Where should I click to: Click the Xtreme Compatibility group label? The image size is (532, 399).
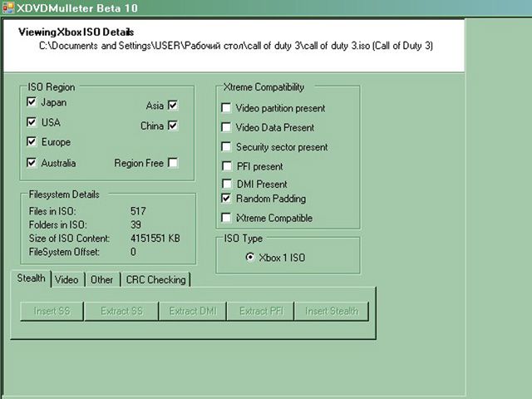pos(264,87)
